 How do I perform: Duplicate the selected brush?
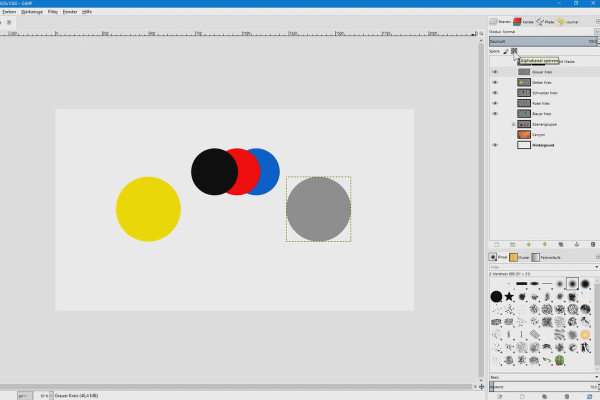[x=545, y=397]
